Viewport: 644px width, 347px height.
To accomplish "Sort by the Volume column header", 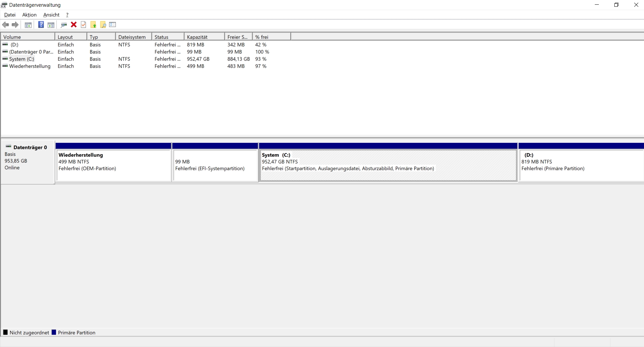I will [x=28, y=37].
